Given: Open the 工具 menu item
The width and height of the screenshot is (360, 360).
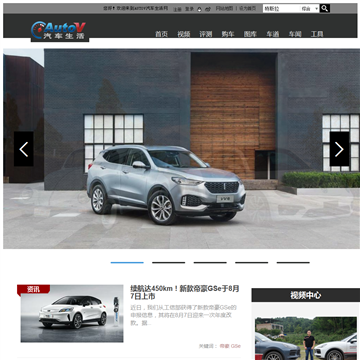Looking at the screenshot, I should [x=317, y=34].
